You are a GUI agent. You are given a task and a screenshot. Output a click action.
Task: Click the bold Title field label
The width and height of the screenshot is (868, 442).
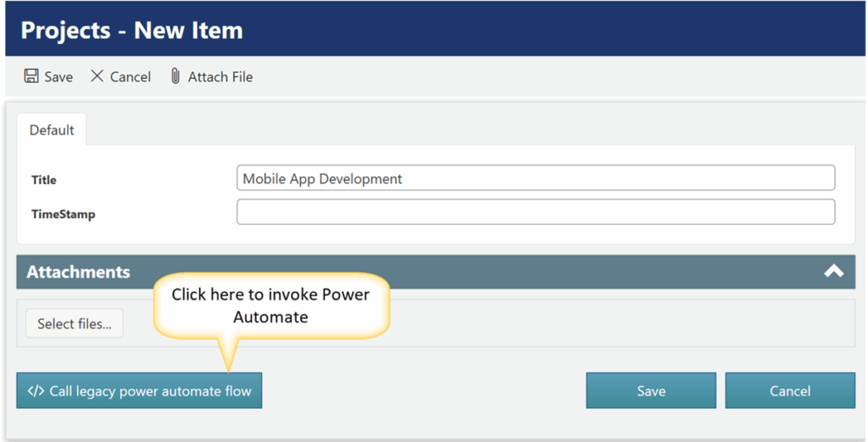coord(44,180)
